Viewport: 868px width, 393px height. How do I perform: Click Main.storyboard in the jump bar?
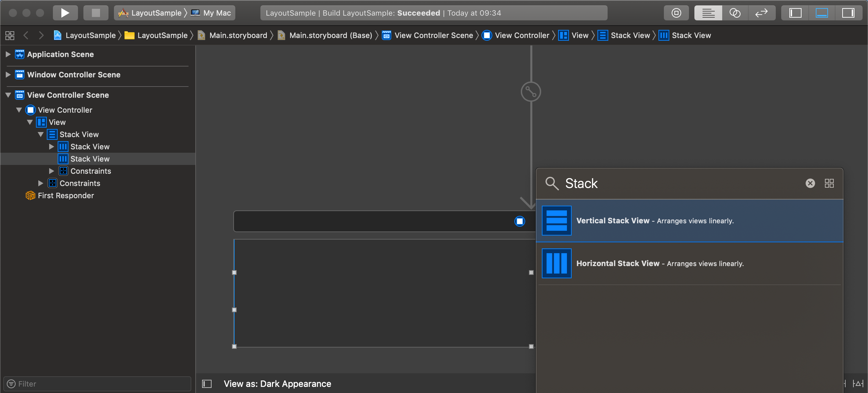(x=237, y=35)
